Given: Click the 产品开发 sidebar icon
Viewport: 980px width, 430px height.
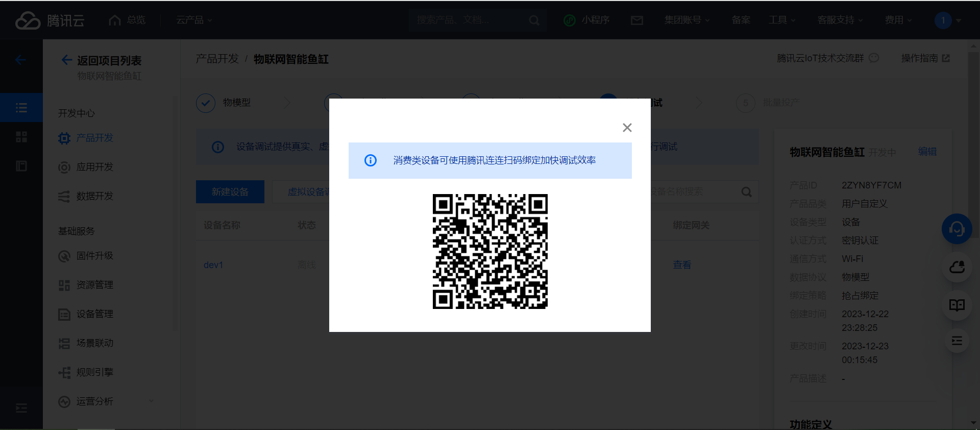Looking at the screenshot, I should point(64,138).
